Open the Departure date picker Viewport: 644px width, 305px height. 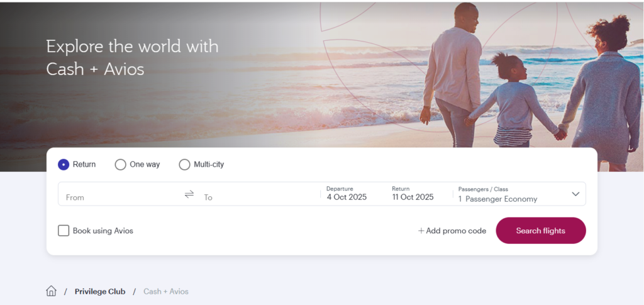pyautogui.click(x=347, y=197)
